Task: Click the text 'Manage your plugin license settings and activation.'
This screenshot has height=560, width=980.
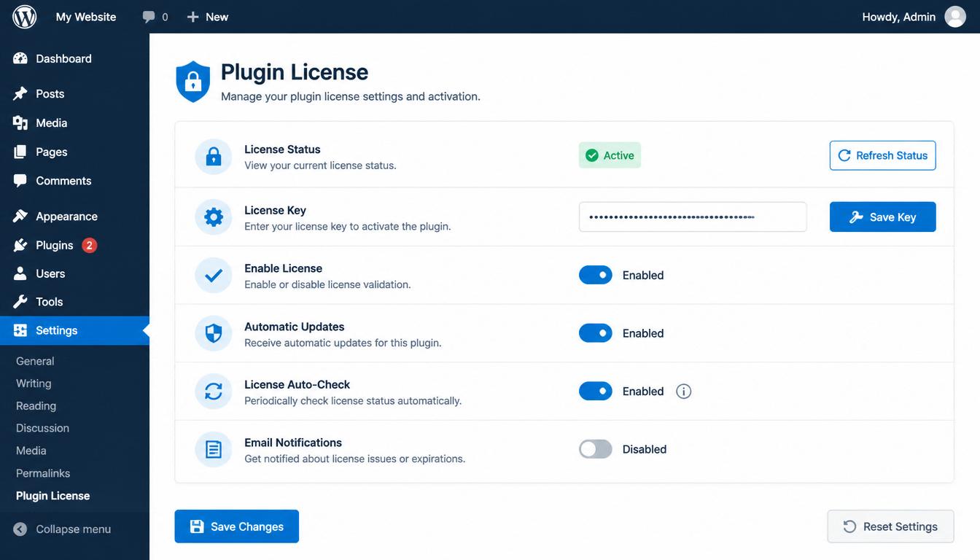Action: [351, 96]
